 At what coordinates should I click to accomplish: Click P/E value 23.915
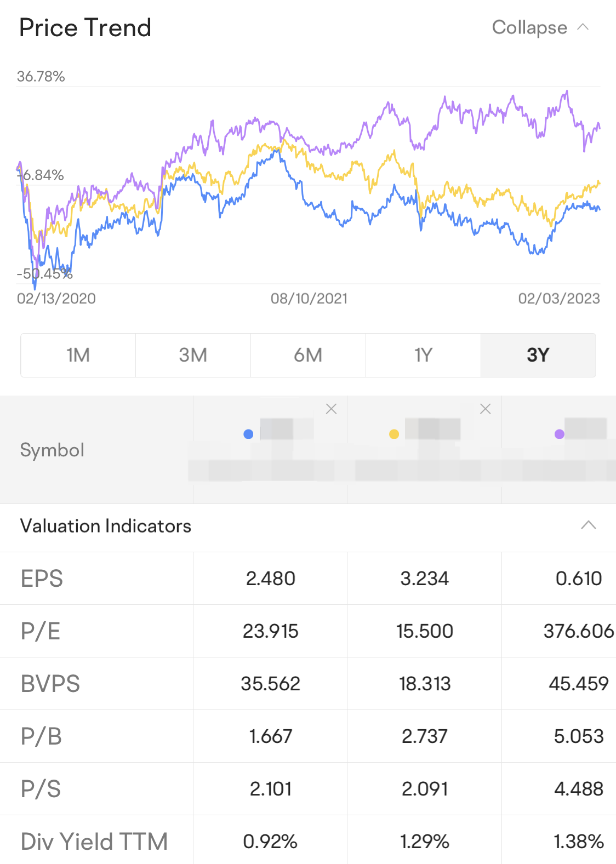(x=271, y=631)
